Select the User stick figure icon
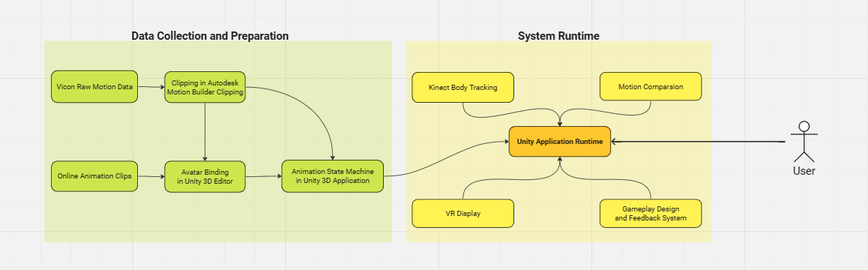This screenshot has width=868, height=270. [x=804, y=142]
